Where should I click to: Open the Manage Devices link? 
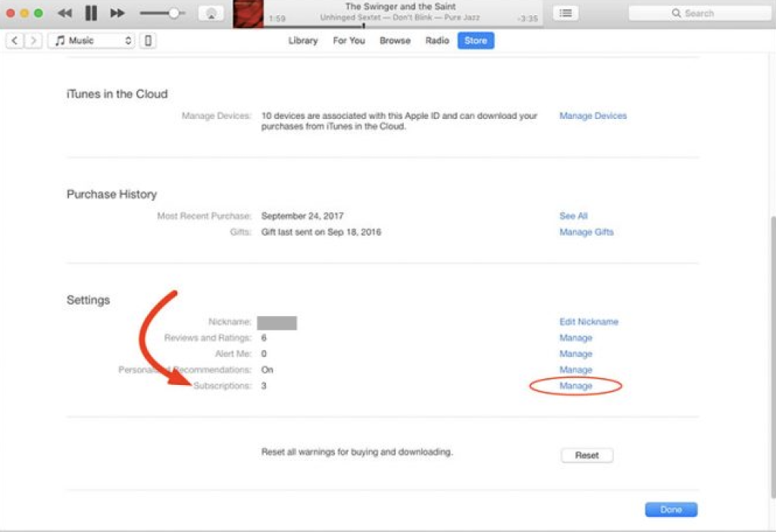(593, 116)
